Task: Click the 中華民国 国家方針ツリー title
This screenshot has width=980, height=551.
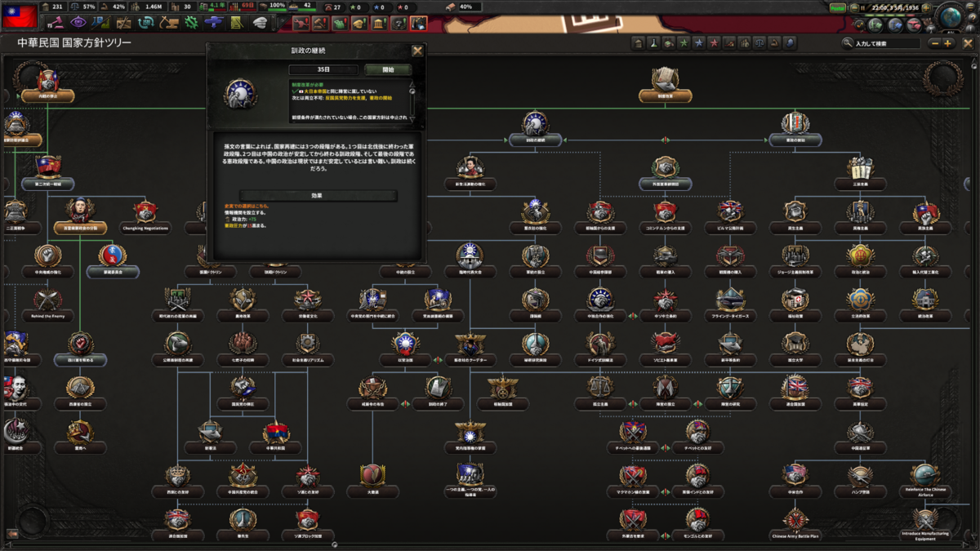Action: (x=75, y=42)
